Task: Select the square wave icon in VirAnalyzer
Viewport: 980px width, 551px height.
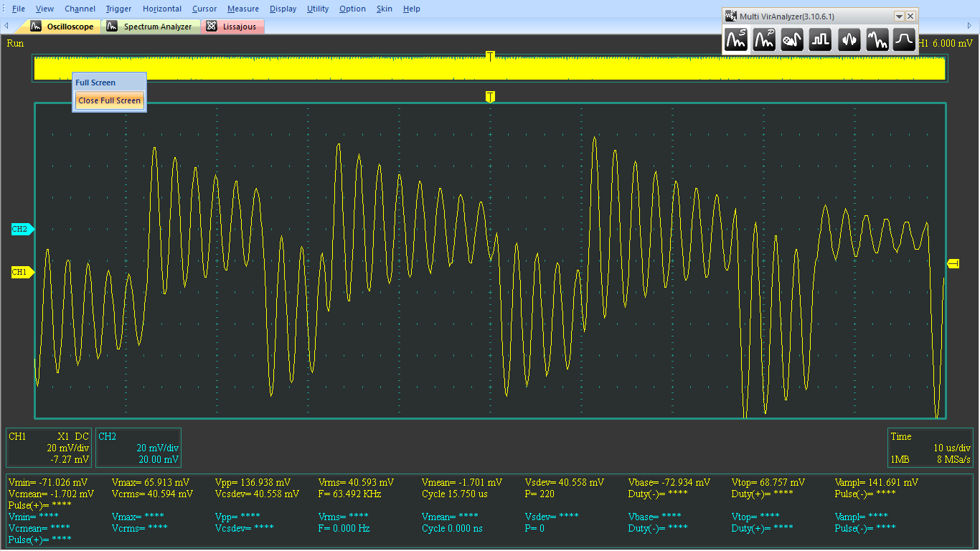Action: point(820,40)
